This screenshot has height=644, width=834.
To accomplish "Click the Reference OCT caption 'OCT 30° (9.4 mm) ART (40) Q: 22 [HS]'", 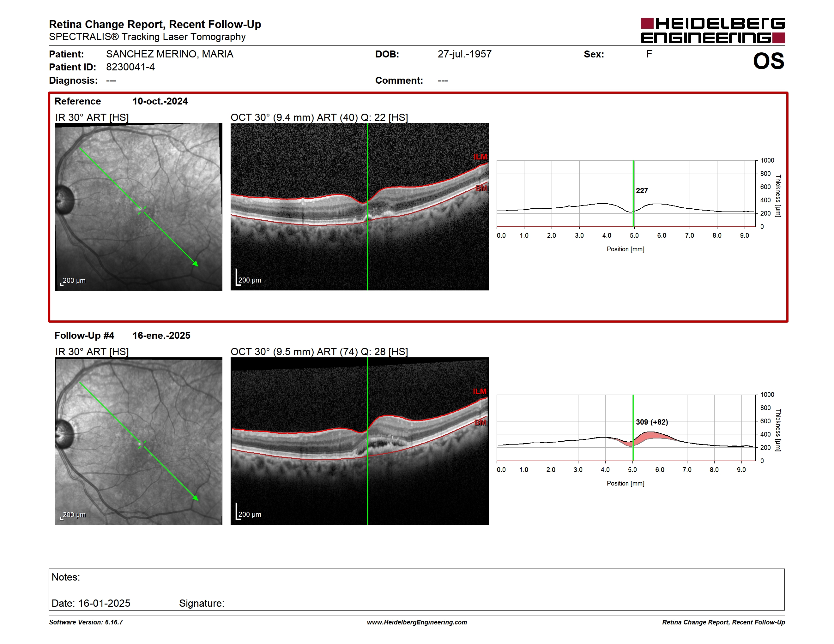I will click(319, 117).
